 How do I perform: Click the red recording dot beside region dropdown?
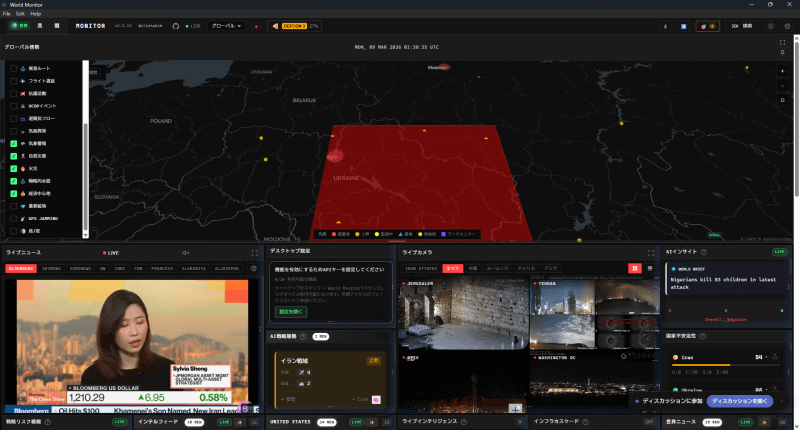pyautogui.click(x=256, y=26)
